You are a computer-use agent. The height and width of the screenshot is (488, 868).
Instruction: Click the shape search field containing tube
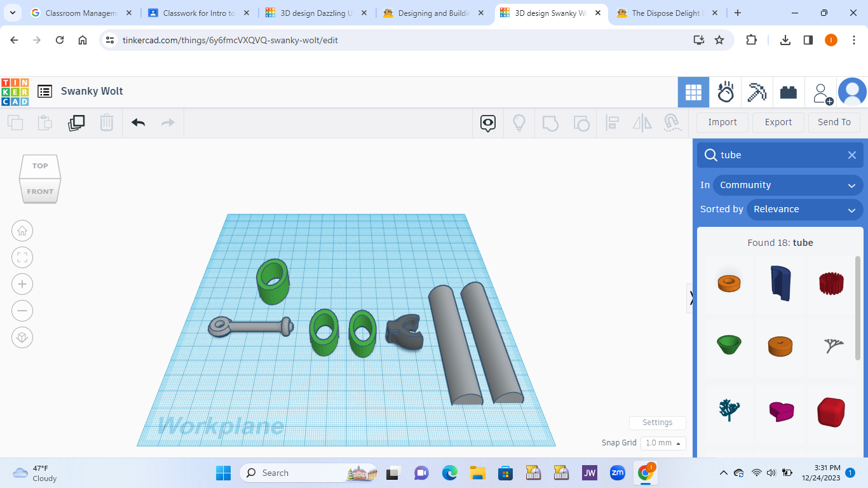click(780, 155)
